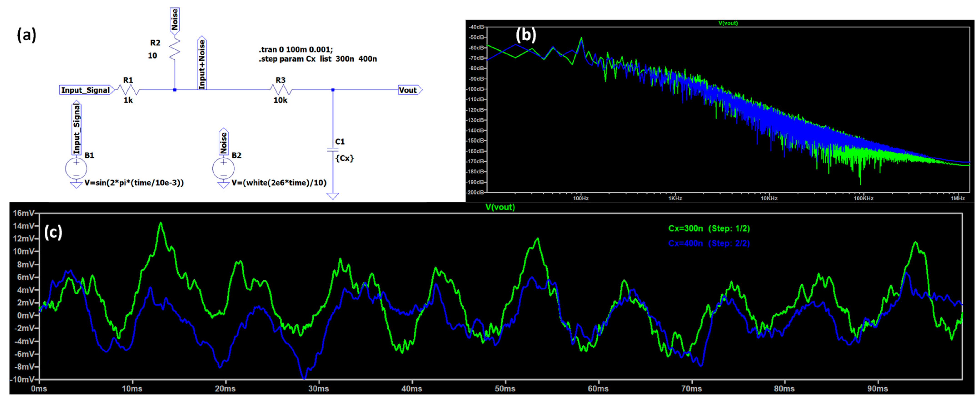The width and height of the screenshot is (980, 403).
Task: Click the Cx=300n Step 1/2 legend text
Action: [x=709, y=228]
